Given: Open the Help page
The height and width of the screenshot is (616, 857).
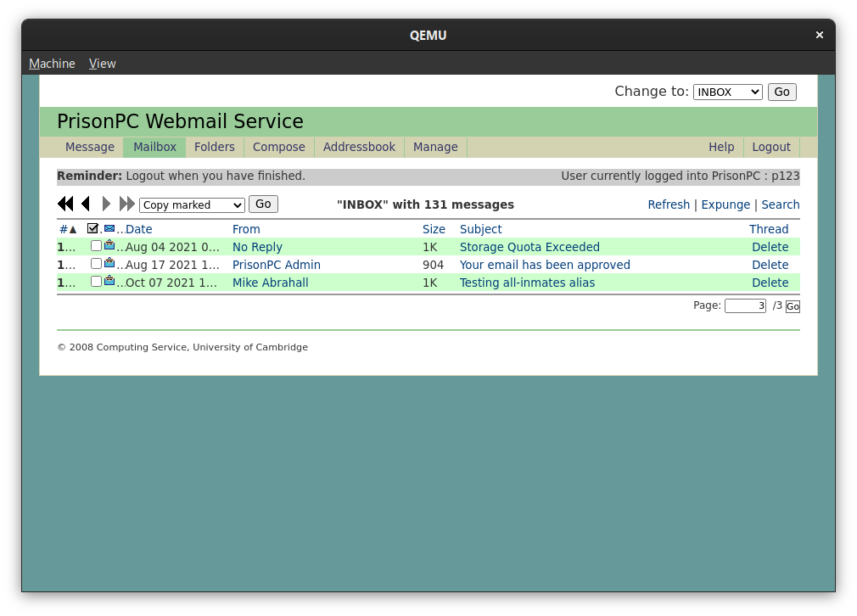Looking at the screenshot, I should click(721, 147).
